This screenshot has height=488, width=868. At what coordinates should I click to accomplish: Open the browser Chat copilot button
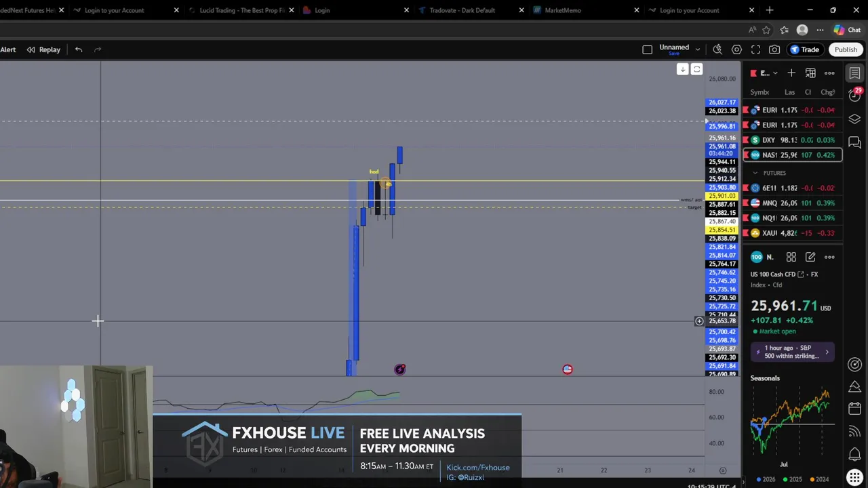click(x=847, y=30)
